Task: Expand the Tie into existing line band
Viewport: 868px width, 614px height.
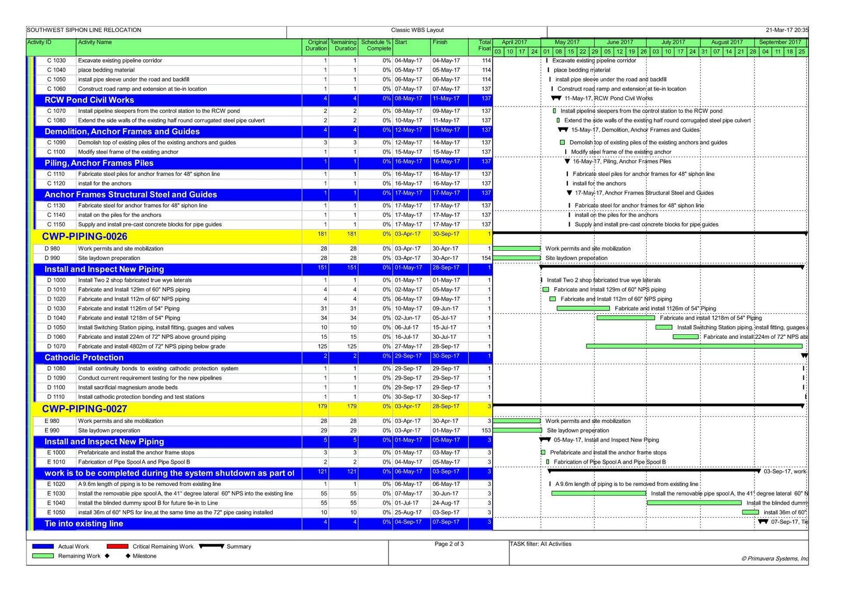Action: [84, 523]
